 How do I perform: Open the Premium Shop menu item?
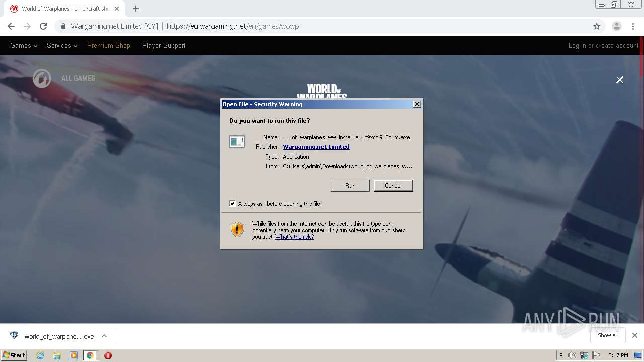tap(109, 45)
